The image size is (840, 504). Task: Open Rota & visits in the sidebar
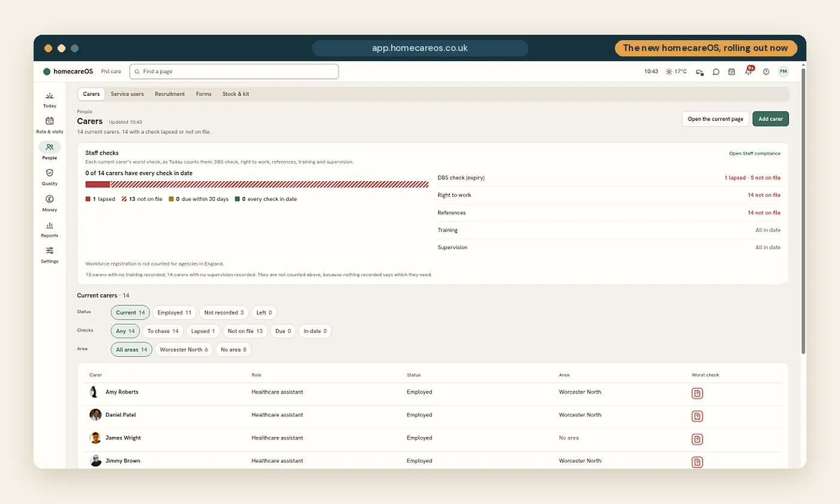(49, 125)
